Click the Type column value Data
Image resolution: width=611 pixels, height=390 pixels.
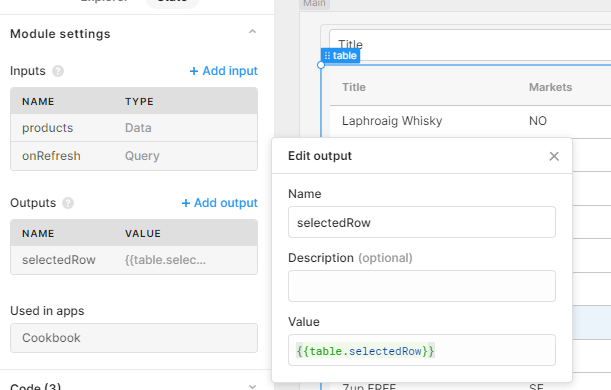point(138,128)
